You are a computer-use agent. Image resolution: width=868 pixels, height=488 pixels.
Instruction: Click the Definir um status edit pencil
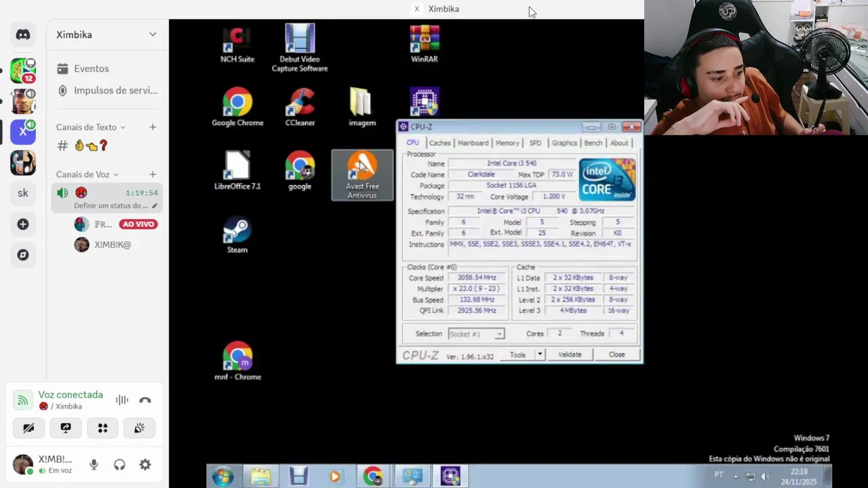pyautogui.click(x=155, y=205)
